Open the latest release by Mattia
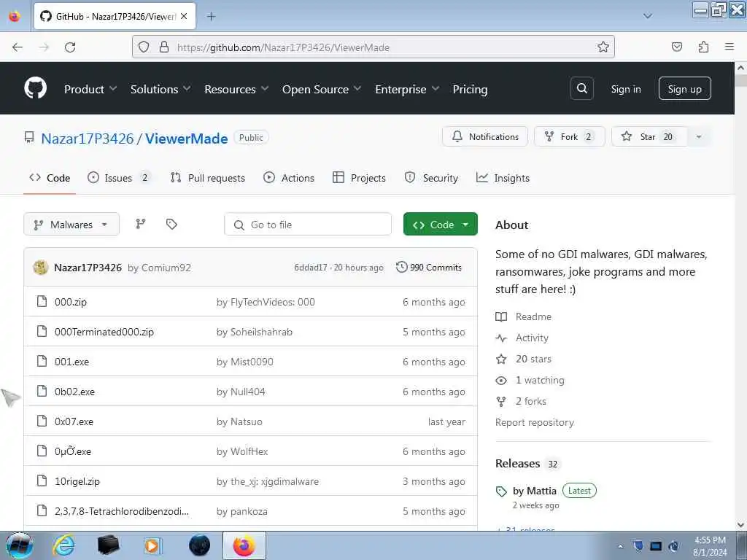The width and height of the screenshot is (747, 560). [535, 491]
